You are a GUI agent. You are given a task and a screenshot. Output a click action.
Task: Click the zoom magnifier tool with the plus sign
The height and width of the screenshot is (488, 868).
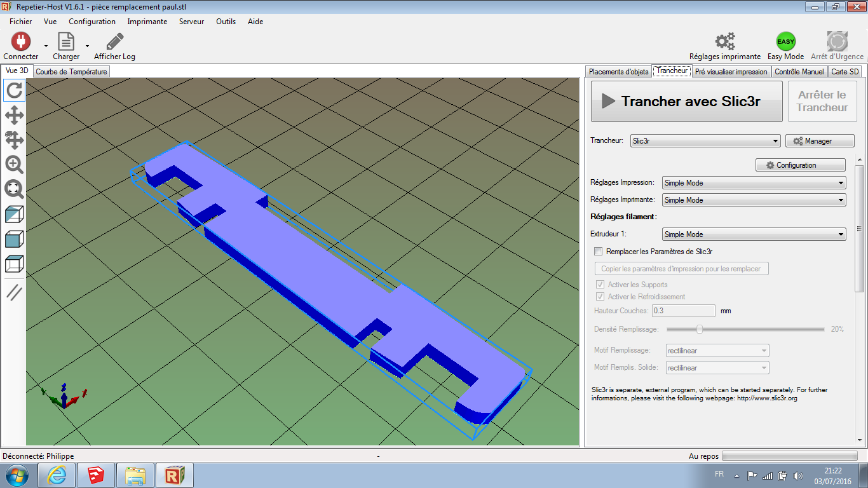point(15,165)
